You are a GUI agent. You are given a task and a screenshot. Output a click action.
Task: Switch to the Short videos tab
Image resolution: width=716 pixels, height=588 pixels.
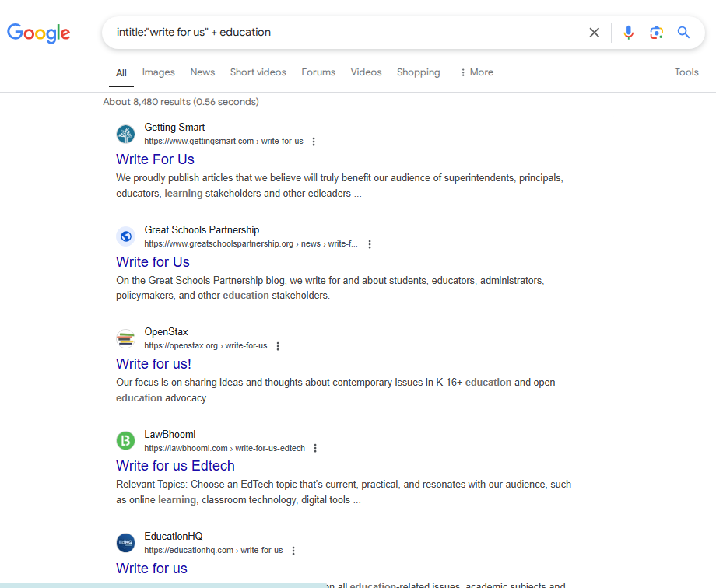point(258,72)
